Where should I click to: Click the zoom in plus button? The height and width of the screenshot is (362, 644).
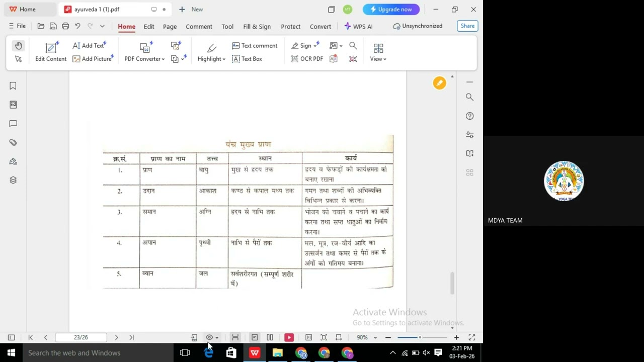point(456,337)
